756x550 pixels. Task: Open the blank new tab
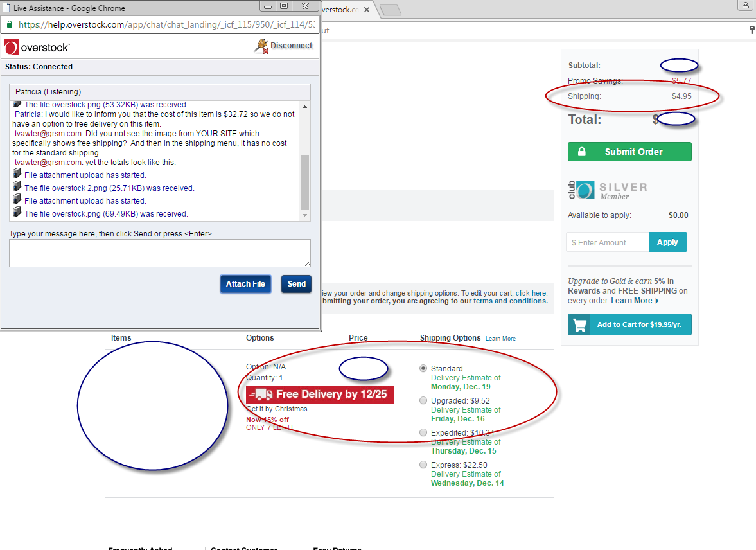pyautogui.click(x=392, y=10)
